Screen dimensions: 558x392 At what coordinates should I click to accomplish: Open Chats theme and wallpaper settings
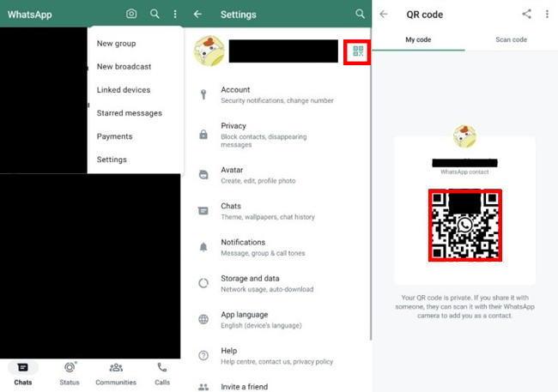point(277,211)
